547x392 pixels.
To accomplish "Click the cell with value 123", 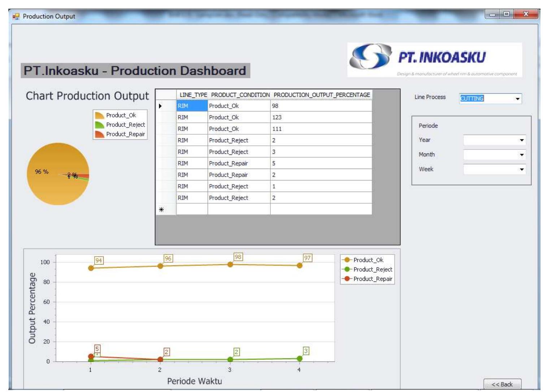I will [321, 117].
